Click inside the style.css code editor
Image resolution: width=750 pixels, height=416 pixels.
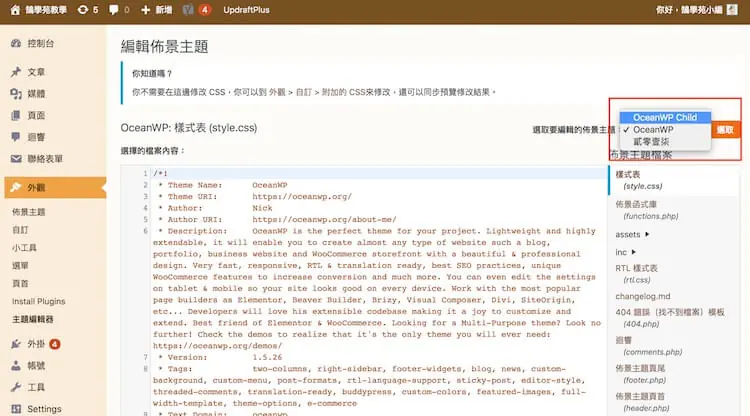(364, 291)
